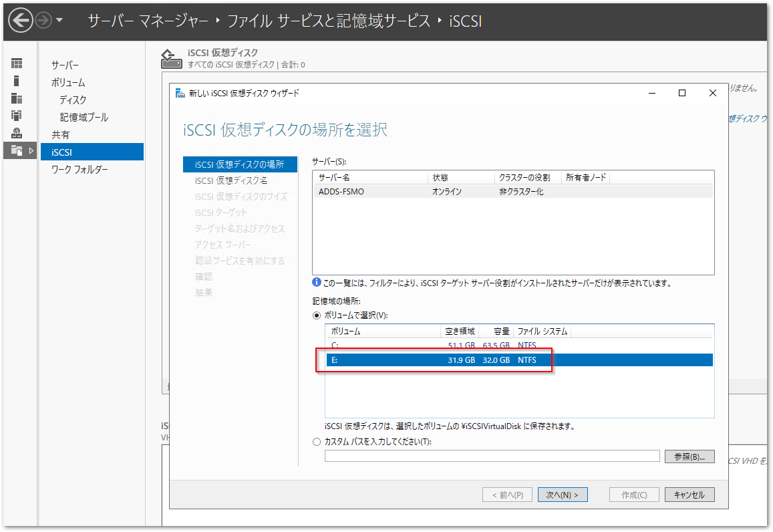Viewport: 773px width, 532px height.
Task: Open the All Servers view icon
Action: pyautogui.click(x=17, y=99)
